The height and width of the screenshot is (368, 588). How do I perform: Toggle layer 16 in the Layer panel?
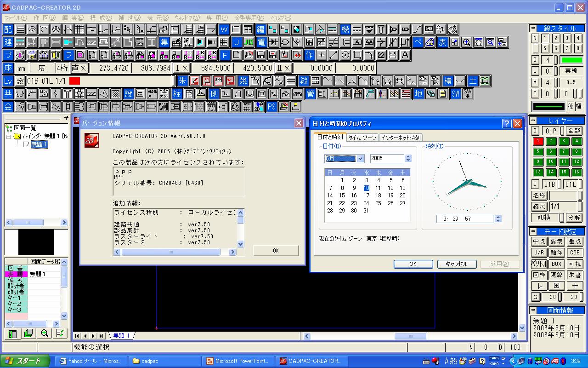click(577, 172)
